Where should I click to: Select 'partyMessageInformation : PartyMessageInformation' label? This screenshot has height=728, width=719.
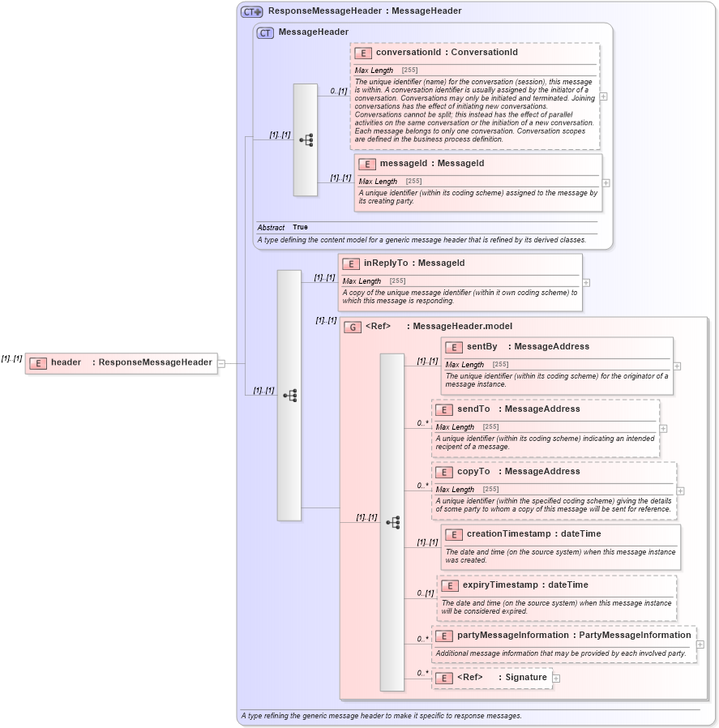click(x=574, y=635)
